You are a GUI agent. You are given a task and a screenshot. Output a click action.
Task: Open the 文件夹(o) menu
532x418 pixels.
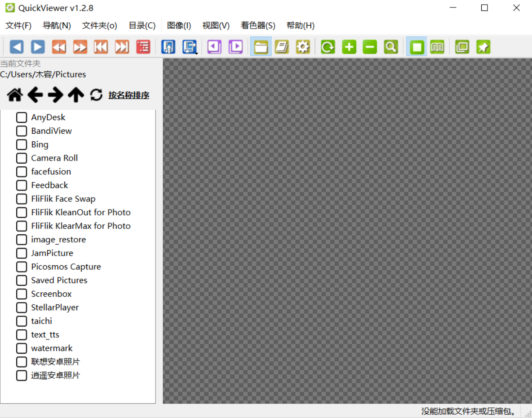pyautogui.click(x=100, y=26)
